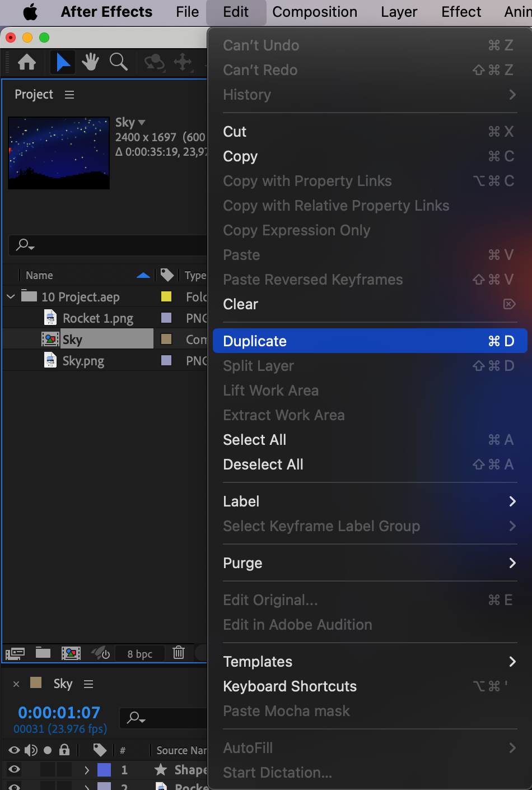
Task: Open the Composition menu
Action: click(315, 12)
